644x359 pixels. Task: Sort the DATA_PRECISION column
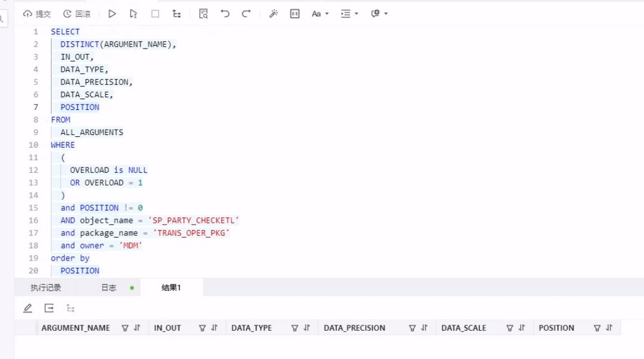(x=425, y=328)
